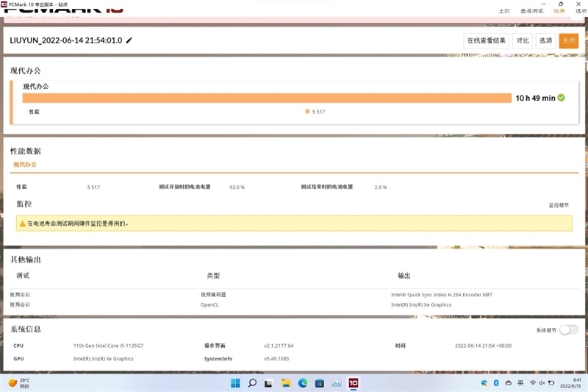Image resolution: width=588 pixels, height=392 pixels.
Task: Click the battery status tray icon
Action: pos(551,383)
